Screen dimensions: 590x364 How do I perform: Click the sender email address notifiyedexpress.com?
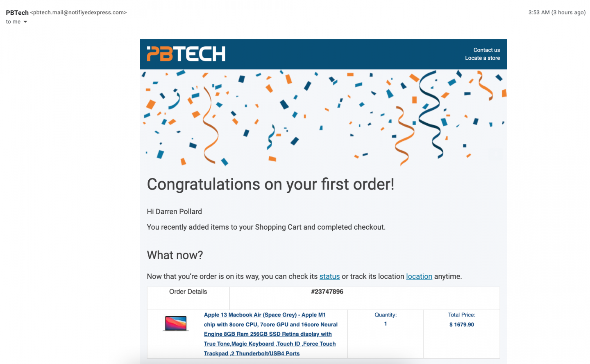click(79, 13)
